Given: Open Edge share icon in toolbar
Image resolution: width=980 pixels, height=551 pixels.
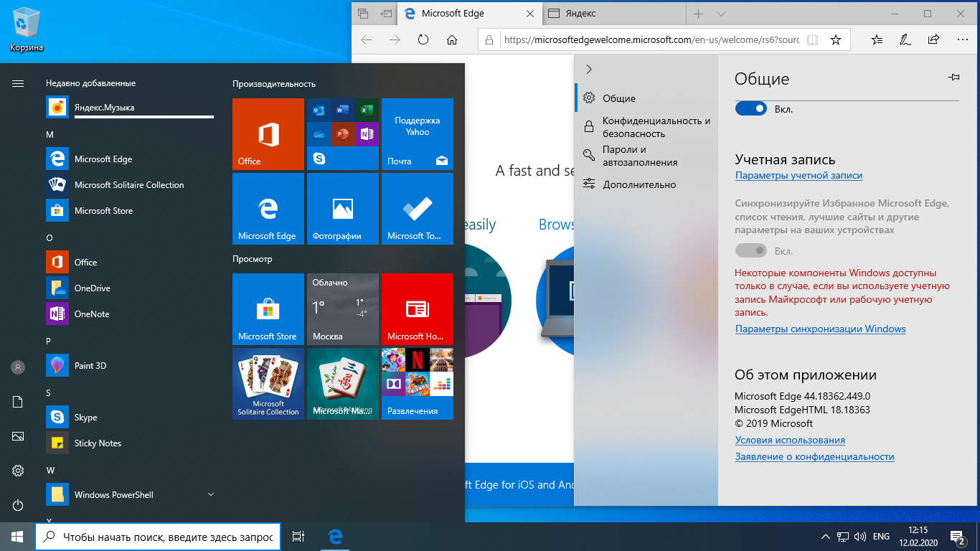Looking at the screenshot, I should tap(933, 40).
